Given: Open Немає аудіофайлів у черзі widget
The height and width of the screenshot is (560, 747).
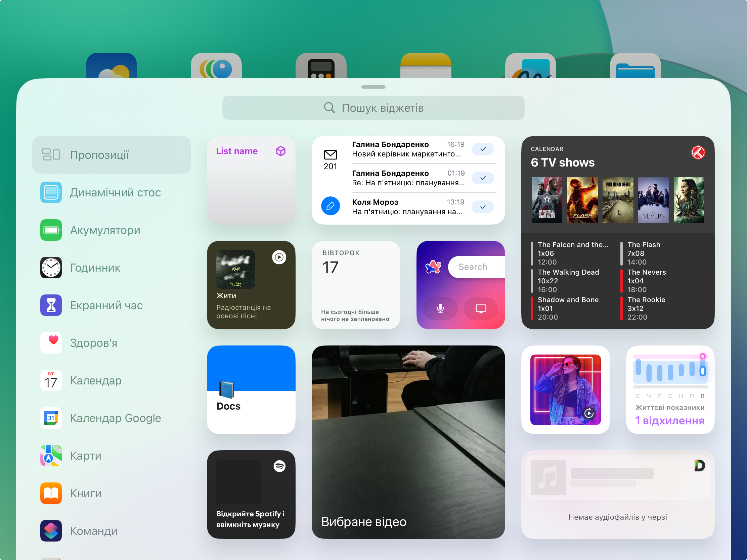Looking at the screenshot, I should point(618,494).
